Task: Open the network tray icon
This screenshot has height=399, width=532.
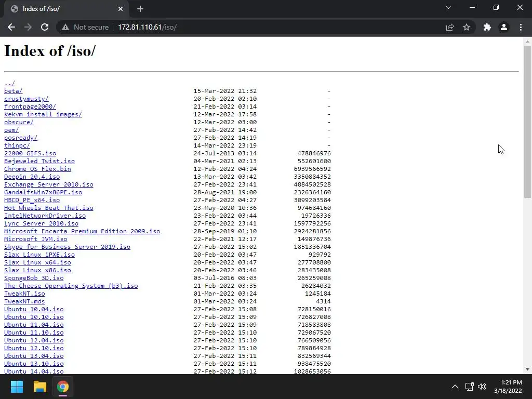Action: pos(470,387)
